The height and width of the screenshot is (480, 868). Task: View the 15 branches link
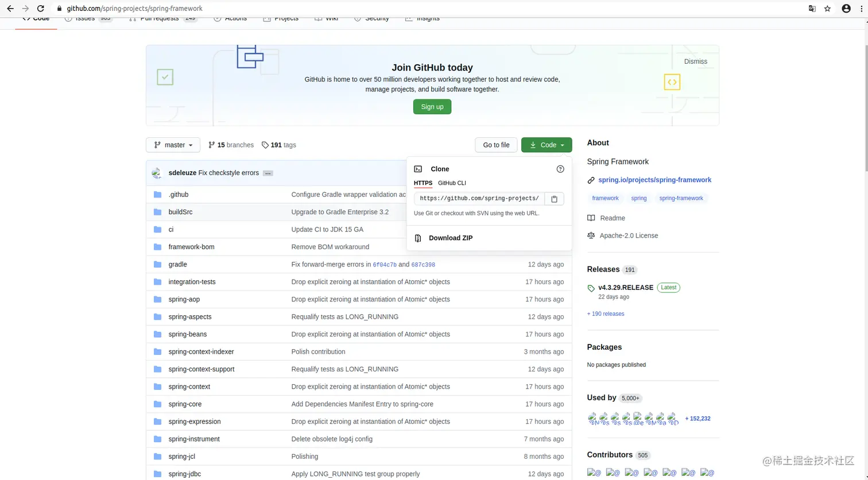pos(231,145)
